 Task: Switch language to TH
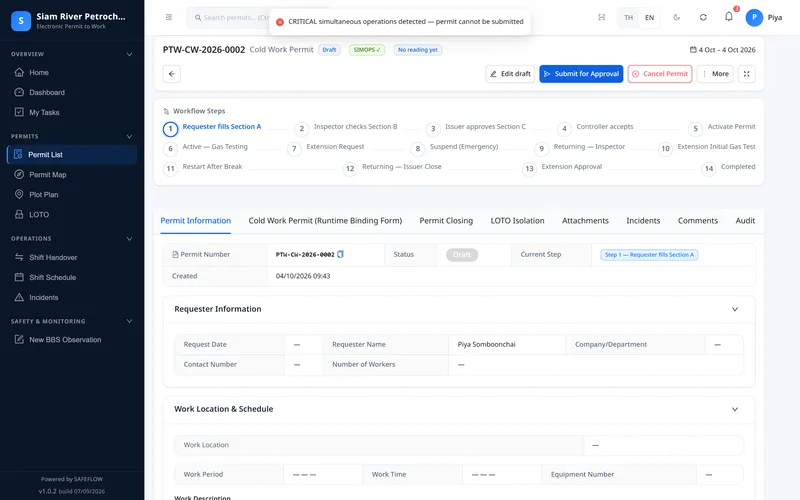pyautogui.click(x=629, y=17)
